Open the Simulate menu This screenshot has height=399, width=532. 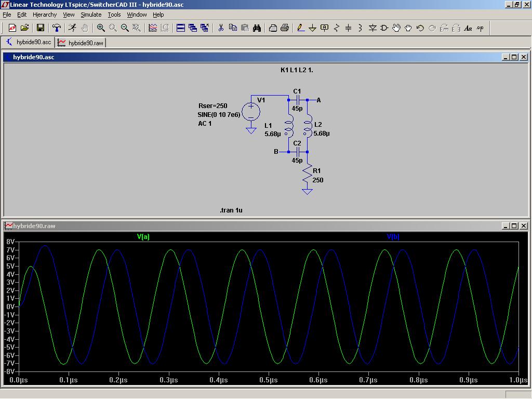(x=91, y=15)
